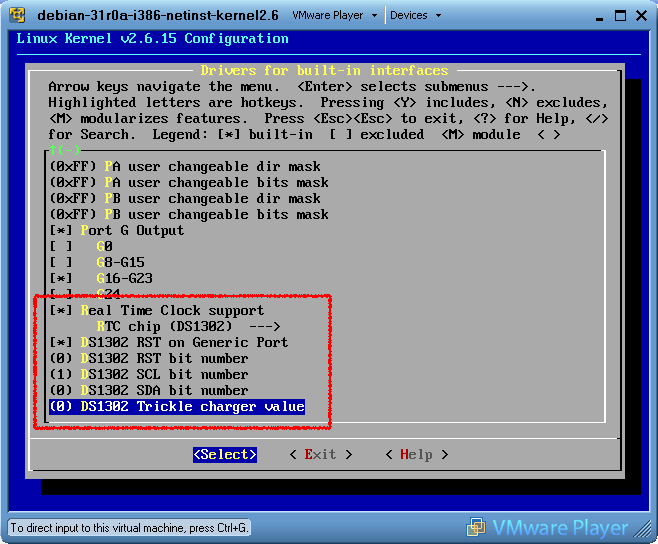
Task: Maximize the VMware Player window
Action: tap(620, 16)
